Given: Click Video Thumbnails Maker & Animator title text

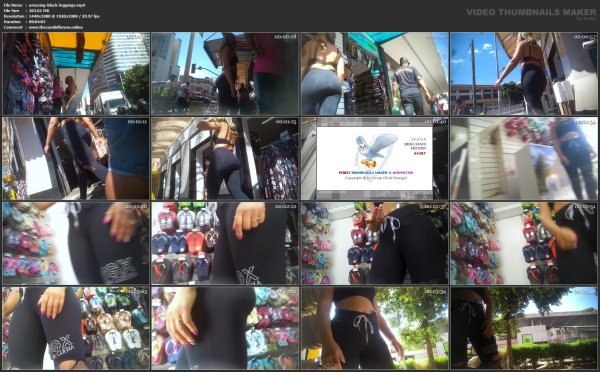Looking at the screenshot, I should click(376, 173).
